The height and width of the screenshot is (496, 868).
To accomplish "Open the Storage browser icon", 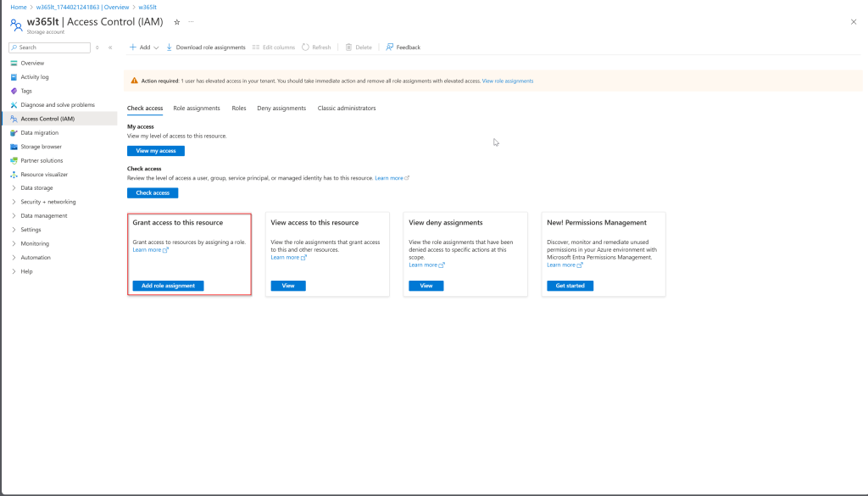I will coord(14,147).
